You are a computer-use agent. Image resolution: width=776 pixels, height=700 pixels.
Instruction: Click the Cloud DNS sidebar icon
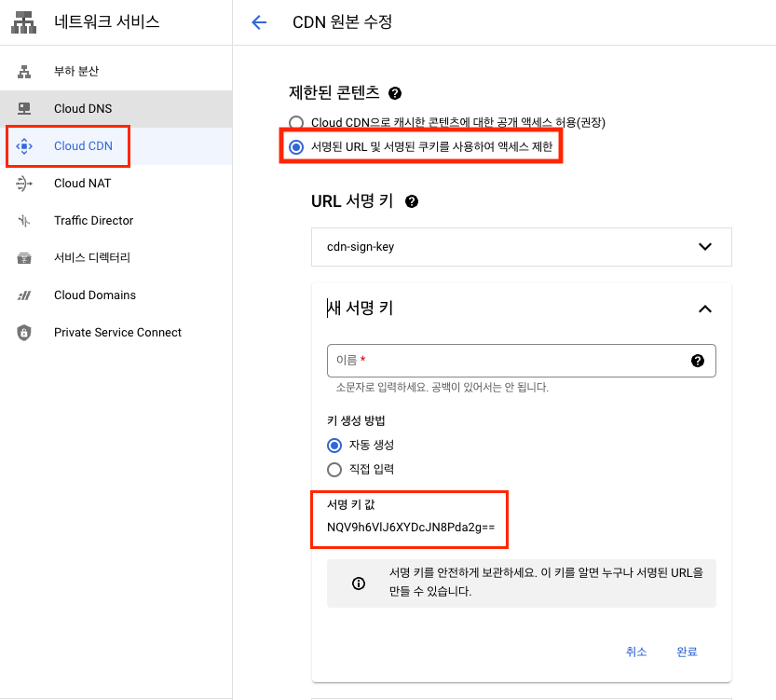tap(24, 108)
